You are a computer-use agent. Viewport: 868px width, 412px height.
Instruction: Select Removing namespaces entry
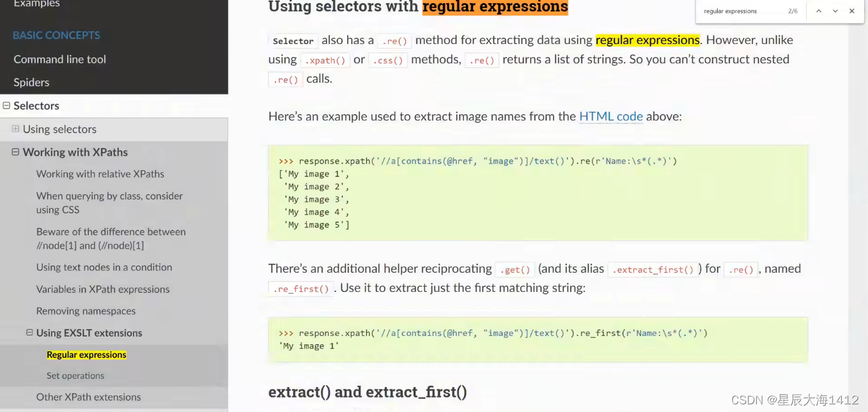click(86, 311)
